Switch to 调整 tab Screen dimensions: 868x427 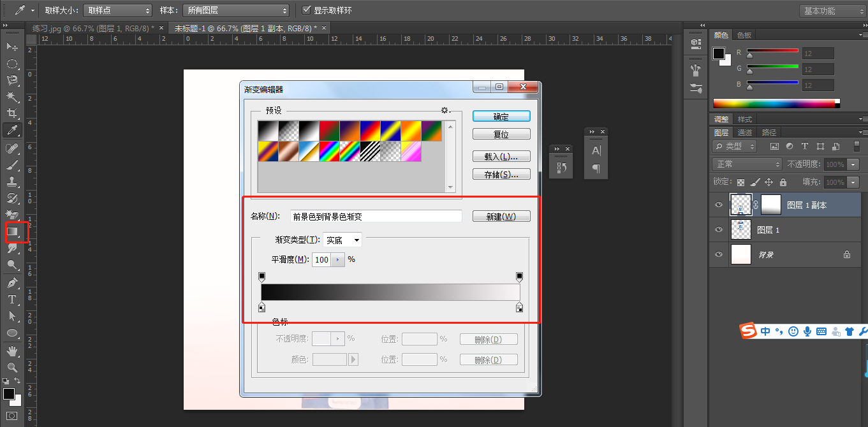pyautogui.click(x=721, y=119)
